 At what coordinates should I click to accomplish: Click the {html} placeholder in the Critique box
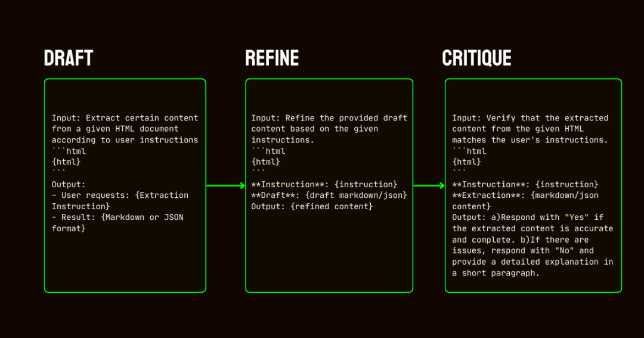point(466,162)
